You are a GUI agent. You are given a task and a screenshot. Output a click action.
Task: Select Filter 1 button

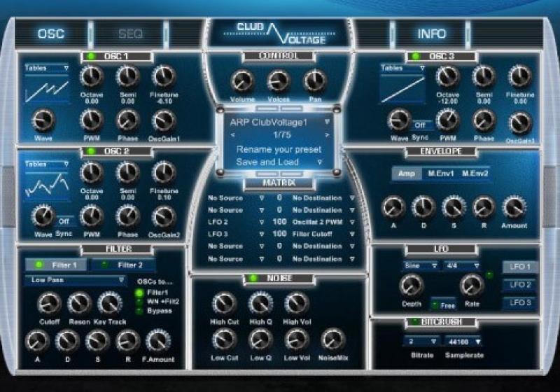[x=56, y=265]
